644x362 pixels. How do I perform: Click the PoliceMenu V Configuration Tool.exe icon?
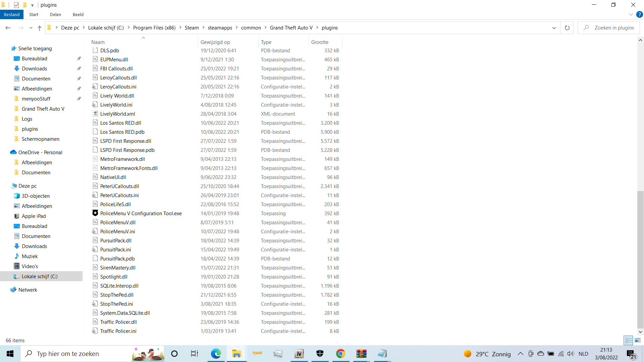tap(95, 213)
